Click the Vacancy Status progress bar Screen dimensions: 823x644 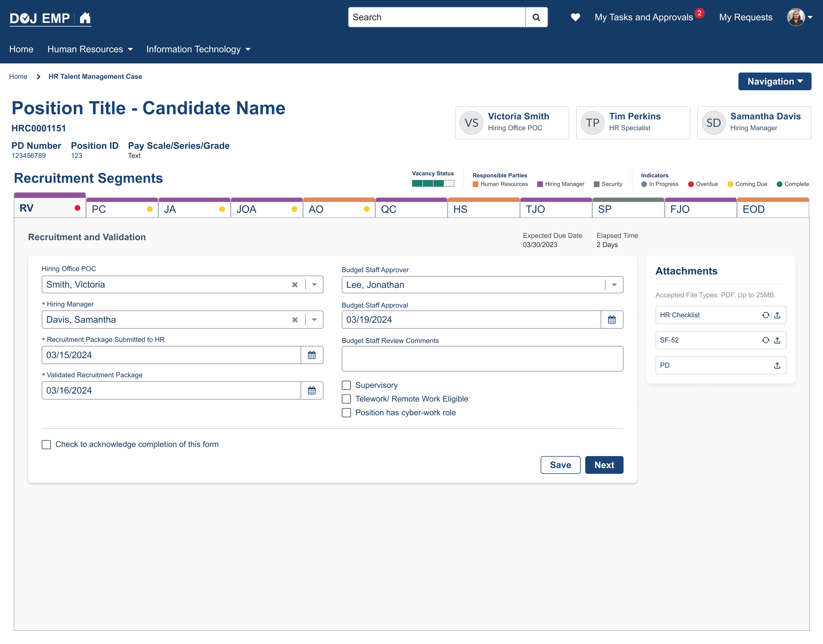click(x=433, y=184)
